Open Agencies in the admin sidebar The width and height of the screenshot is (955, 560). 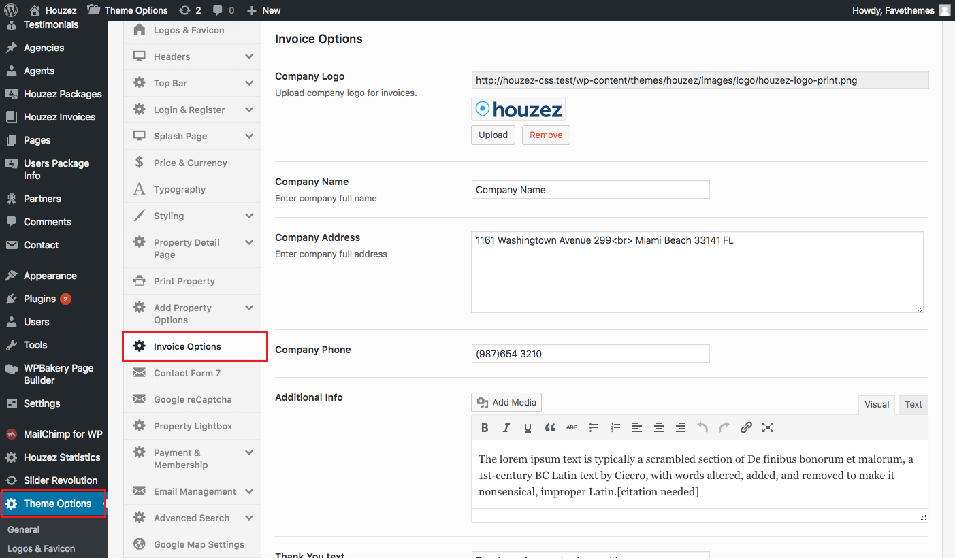tap(54, 48)
